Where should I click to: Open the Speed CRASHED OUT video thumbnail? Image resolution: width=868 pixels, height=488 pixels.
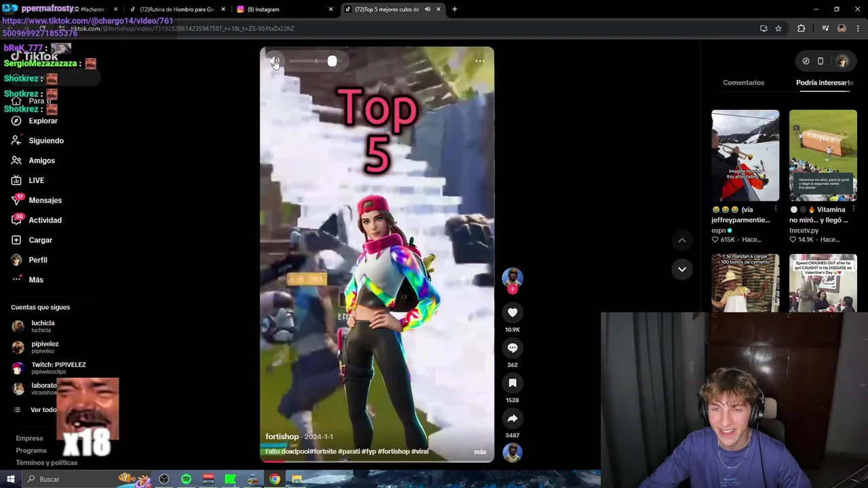point(823,283)
